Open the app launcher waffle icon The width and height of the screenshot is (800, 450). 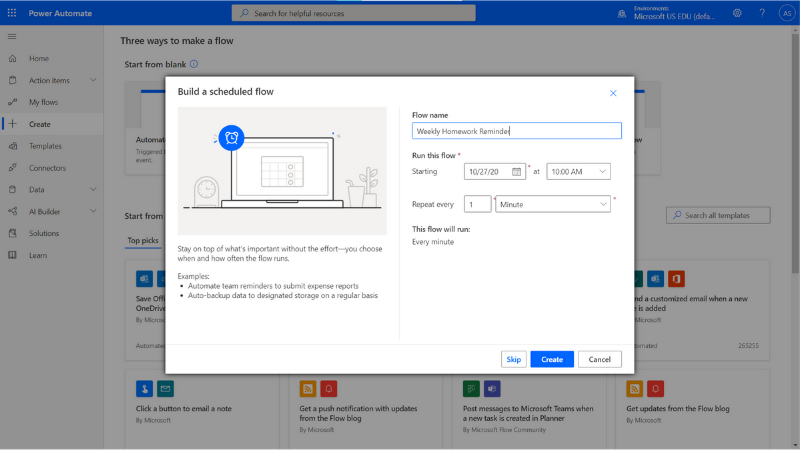tap(12, 13)
